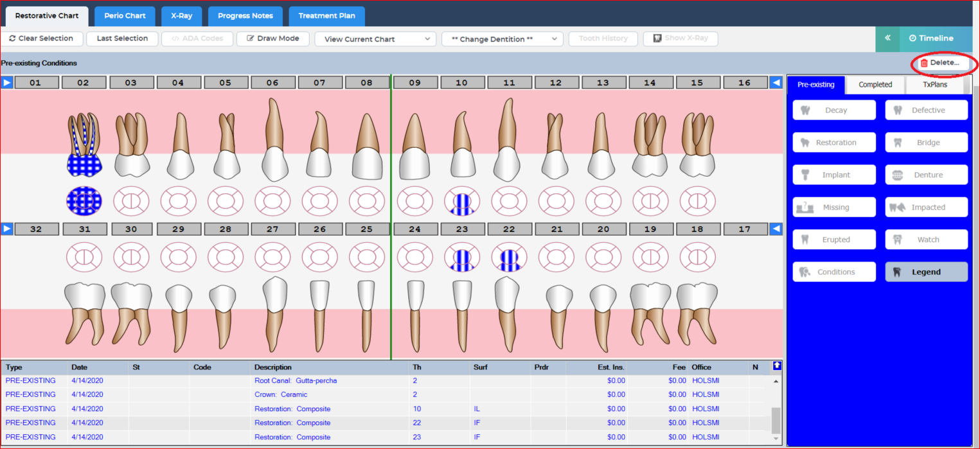
Task: Expand the Change Dentition dropdown
Action: 502,39
